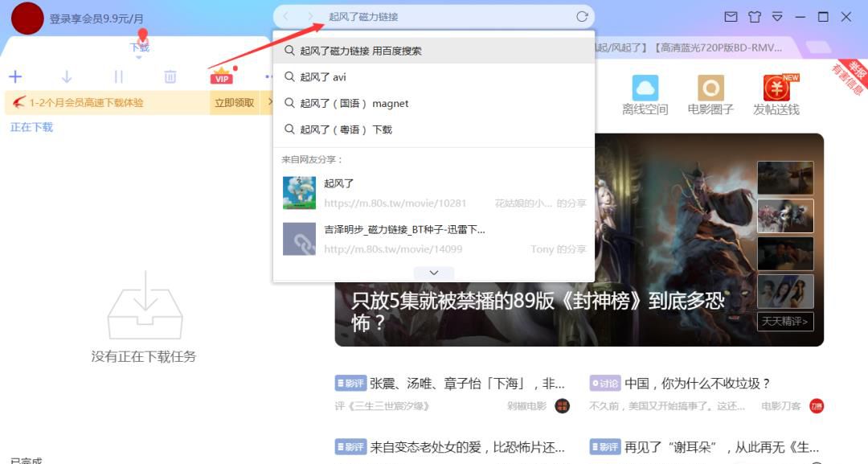Open the skin (shirt) icon
Image resolution: width=868 pixels, height=464 pixels.
[x=755, y=17]
